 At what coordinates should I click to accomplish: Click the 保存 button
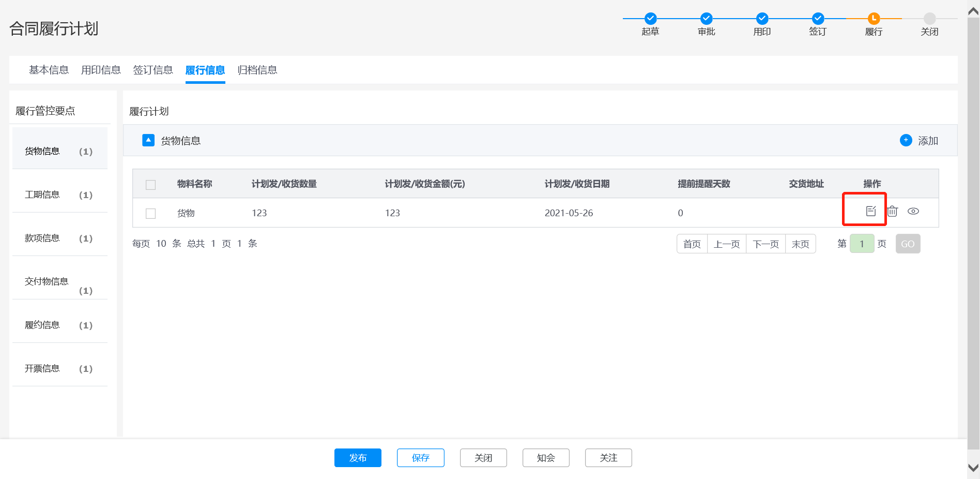coord(420,458)
